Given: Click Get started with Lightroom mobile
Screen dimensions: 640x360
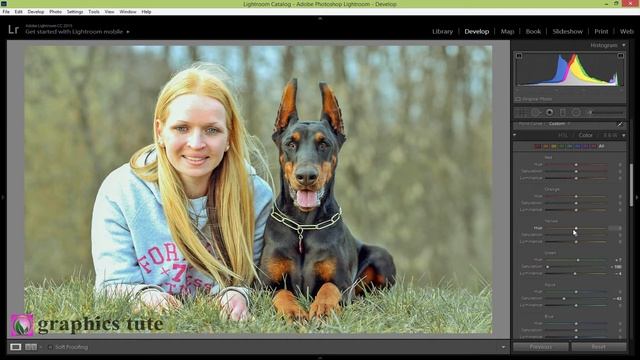Looking at the screenshot, I should 74,32.
